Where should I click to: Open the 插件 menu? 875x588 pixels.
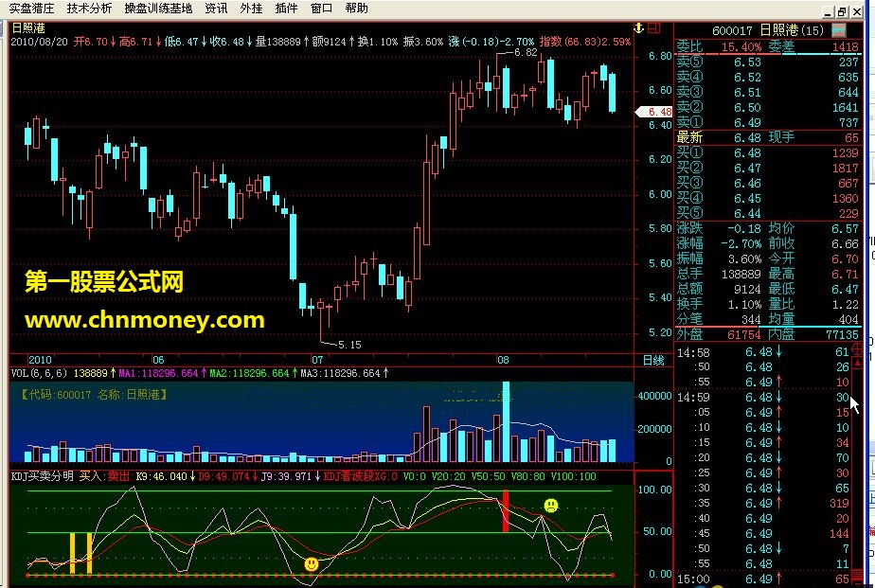286,9
